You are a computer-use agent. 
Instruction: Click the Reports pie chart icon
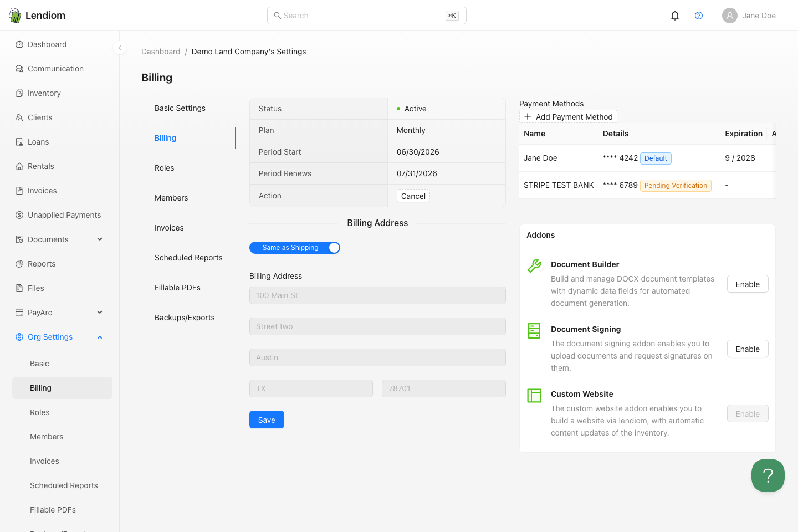pos(19,264)
